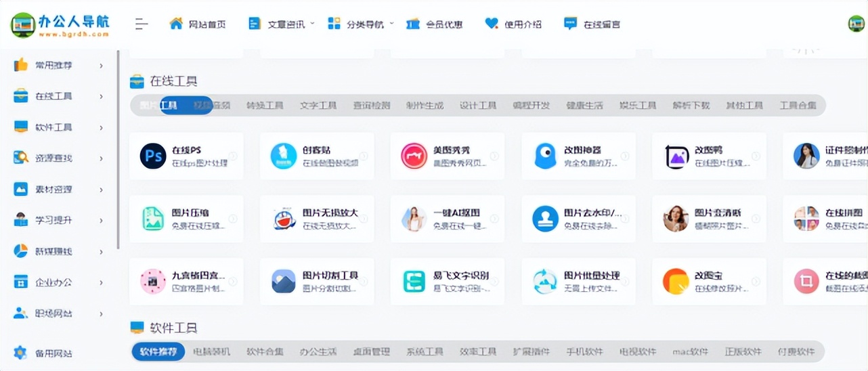Expand 常用推荐 sidebar chevron
Image resolution: width=868 pixels, height=371 pixels.
[102, 66]
